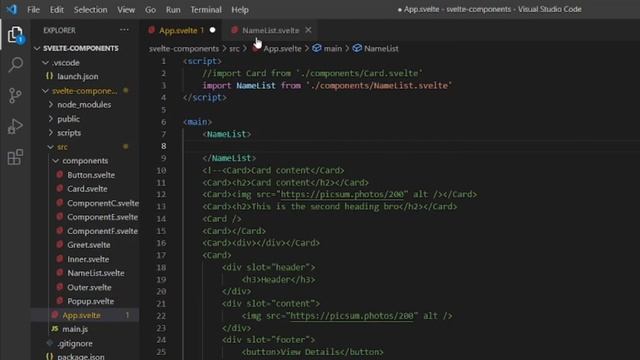Follow picsum.photos link on line 22
Image resolution: width=640 pixels, height=360 pixels.
coord(352,316)
